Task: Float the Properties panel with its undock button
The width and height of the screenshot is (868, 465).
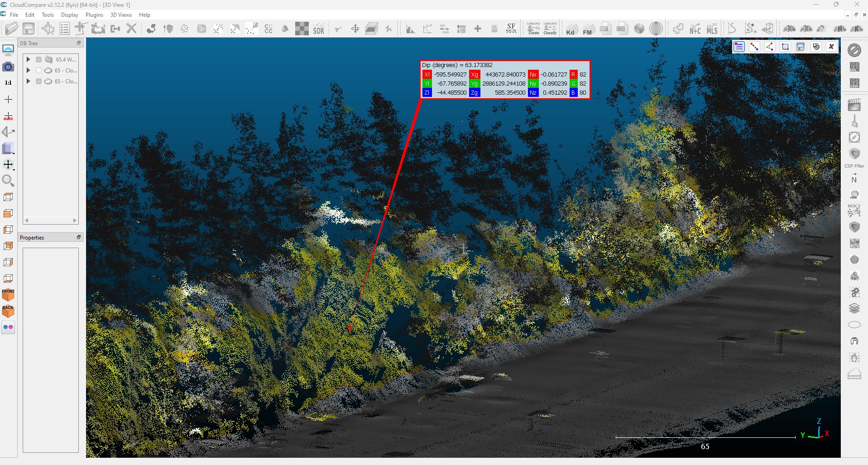Action: coord(78,237)
